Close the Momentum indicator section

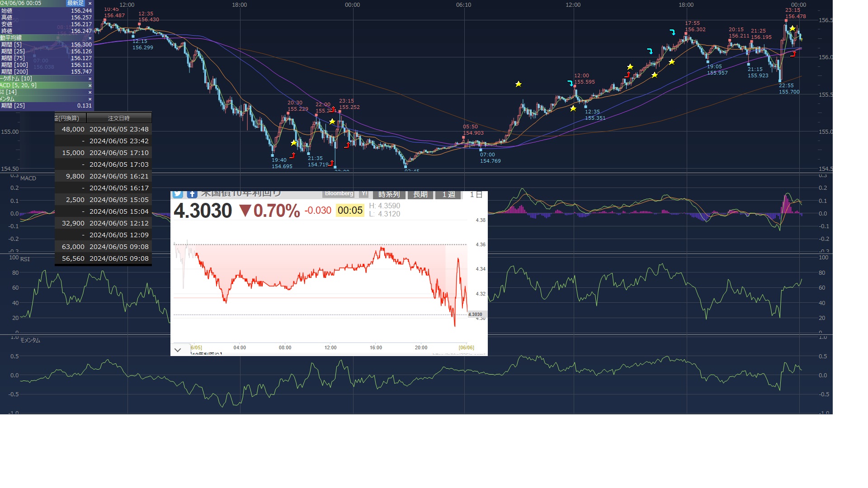coord(90,99)
